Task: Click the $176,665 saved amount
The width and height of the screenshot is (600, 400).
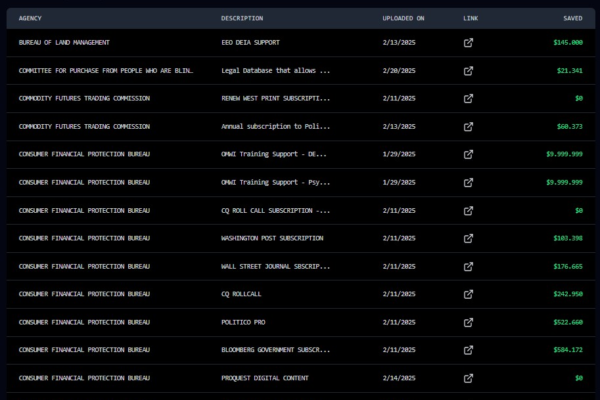Action: 568,266
